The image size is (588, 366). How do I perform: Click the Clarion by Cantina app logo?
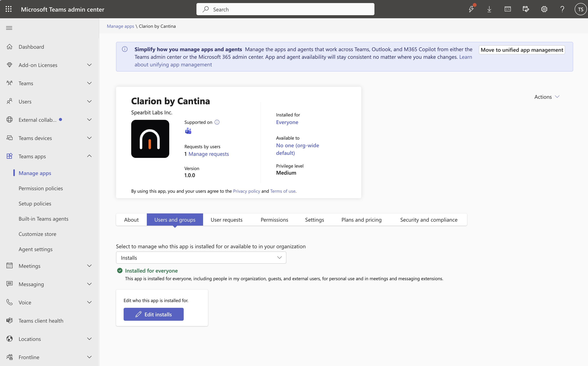[x=150, y=139]
